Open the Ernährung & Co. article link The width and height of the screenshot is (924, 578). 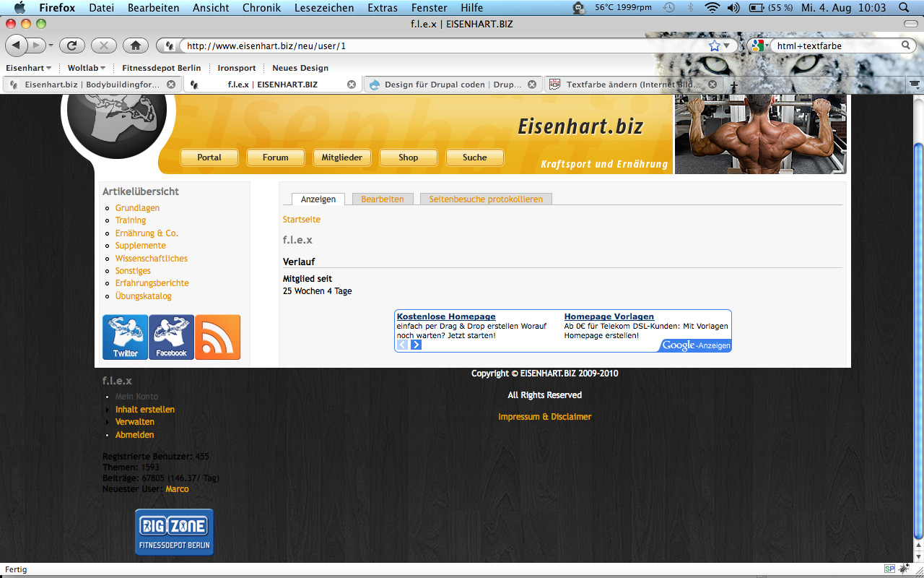[147, 233]
